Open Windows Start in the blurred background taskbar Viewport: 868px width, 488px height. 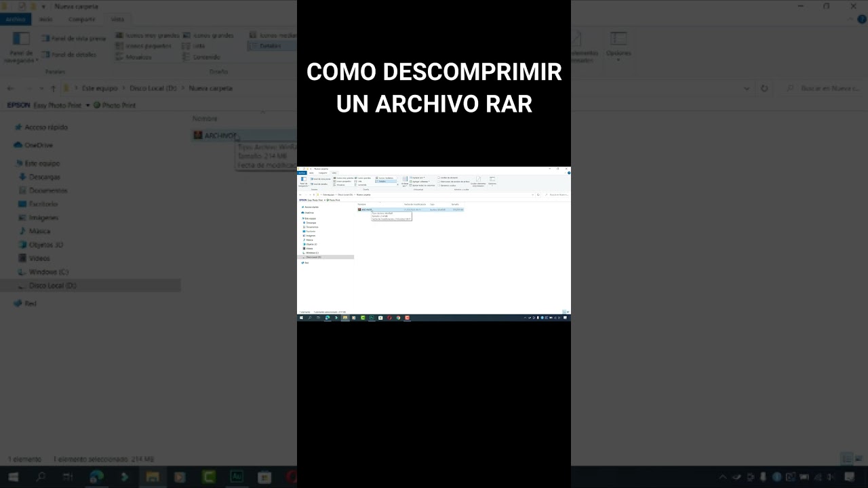tap(12, 477)
